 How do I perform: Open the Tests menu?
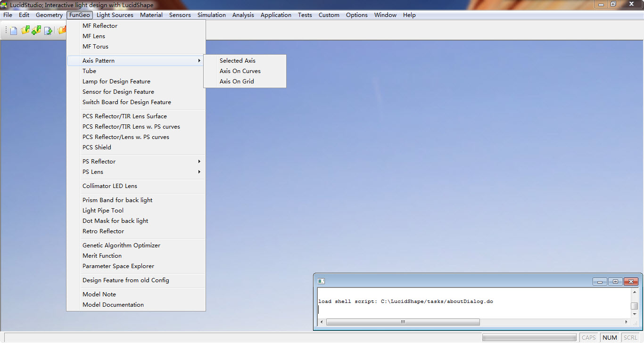[x=305, y=15]
